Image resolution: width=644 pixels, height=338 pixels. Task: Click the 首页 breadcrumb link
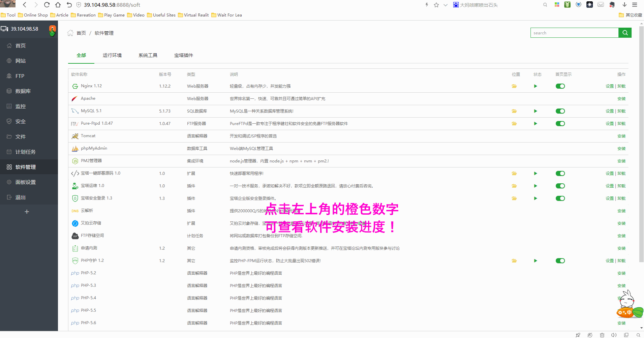tap(81, 33)
